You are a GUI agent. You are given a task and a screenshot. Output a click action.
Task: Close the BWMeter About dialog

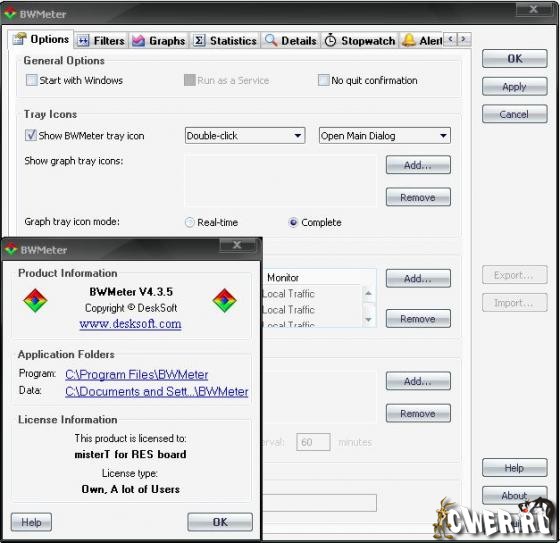coord(237,245)
